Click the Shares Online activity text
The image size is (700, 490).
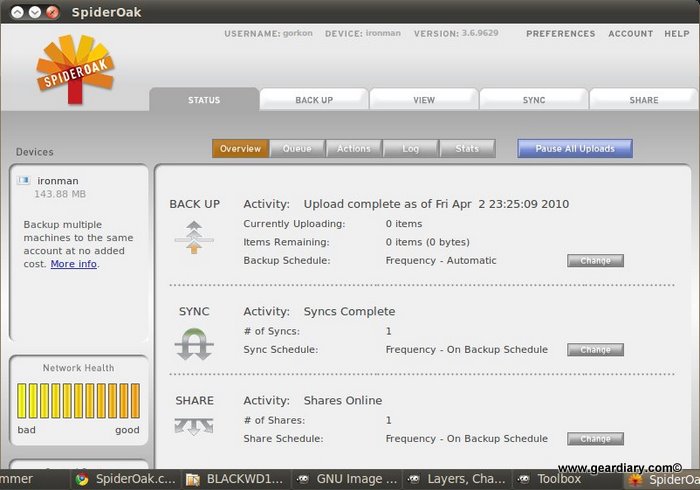click(343, 400)
